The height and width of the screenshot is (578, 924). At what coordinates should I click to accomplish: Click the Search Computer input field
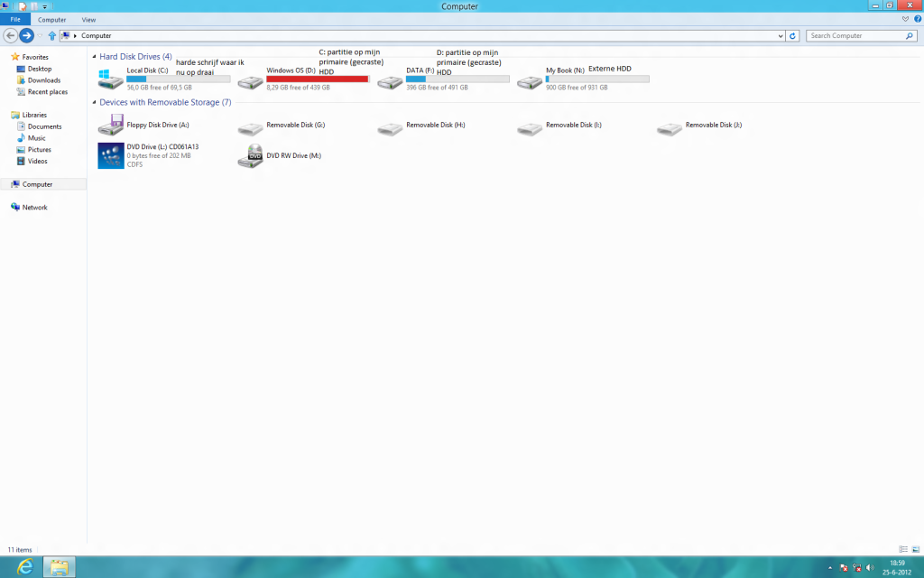(855, 36)
